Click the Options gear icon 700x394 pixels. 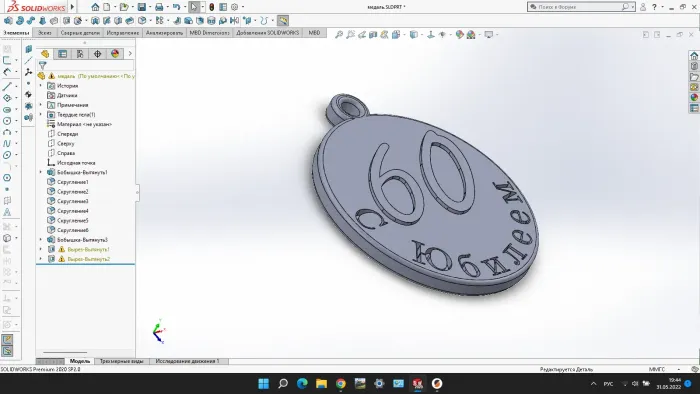234,7
